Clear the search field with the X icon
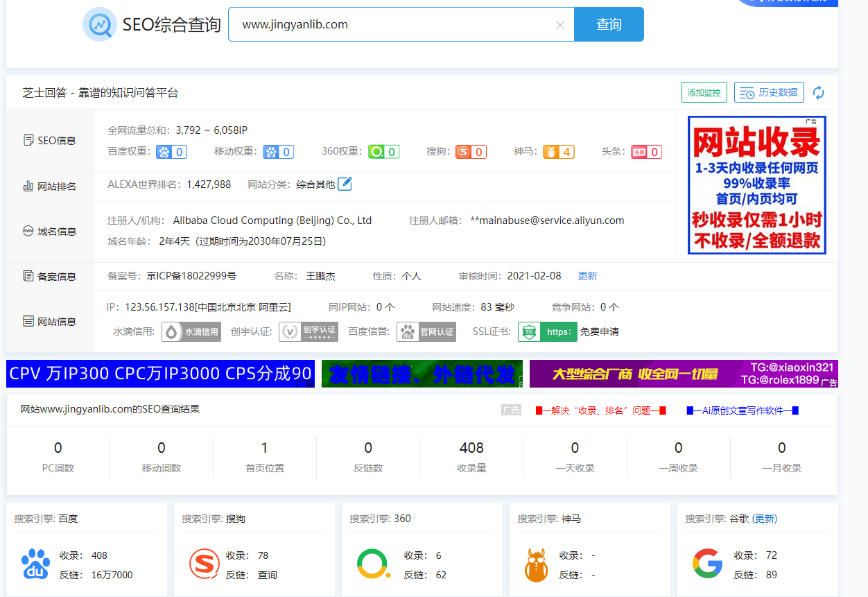The image size is (868, 597). (560, 25)
